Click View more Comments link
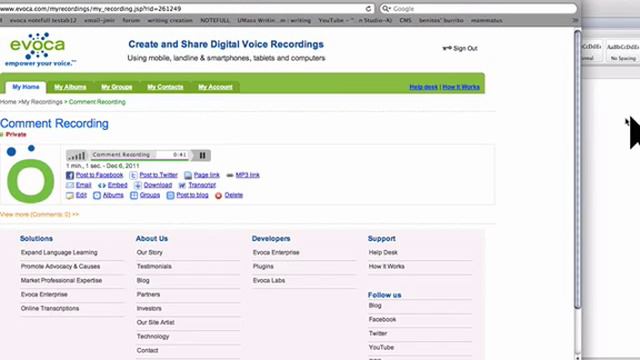Viewport: 640px width, 360px height. click(40, 214)
